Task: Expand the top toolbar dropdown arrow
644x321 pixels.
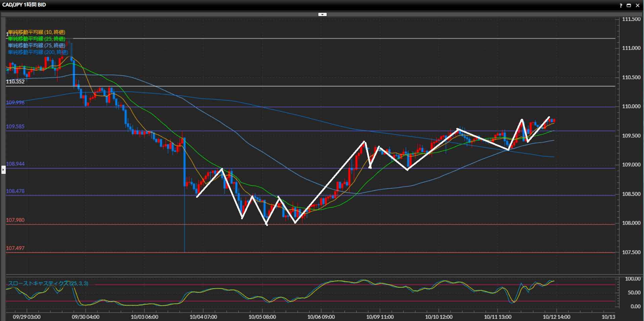Action: click(x=322, y=14)
